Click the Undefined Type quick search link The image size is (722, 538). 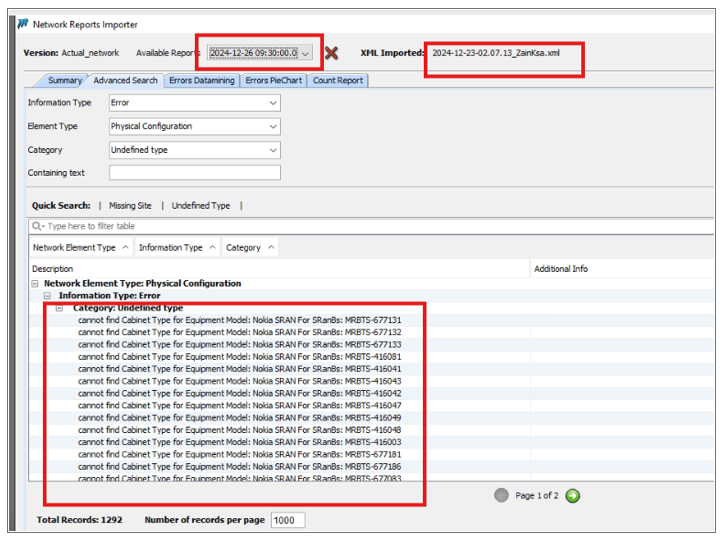coord(200,206)
